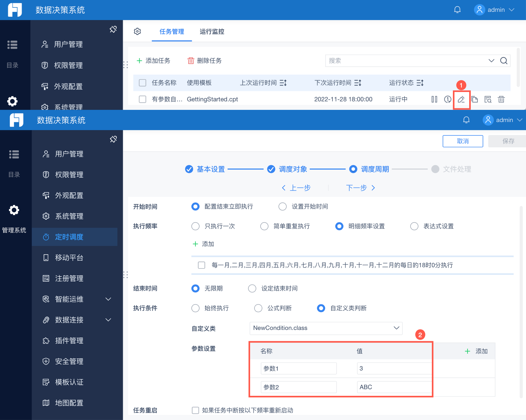Expand the search box dropdown arrow
This screenshot has height=420, width=526.
click(491, 61)
